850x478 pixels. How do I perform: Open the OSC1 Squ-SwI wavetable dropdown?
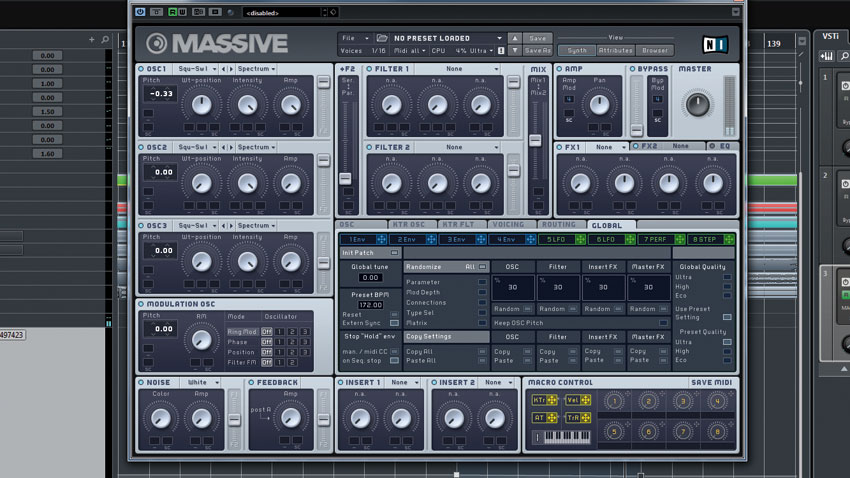[197, 69]
